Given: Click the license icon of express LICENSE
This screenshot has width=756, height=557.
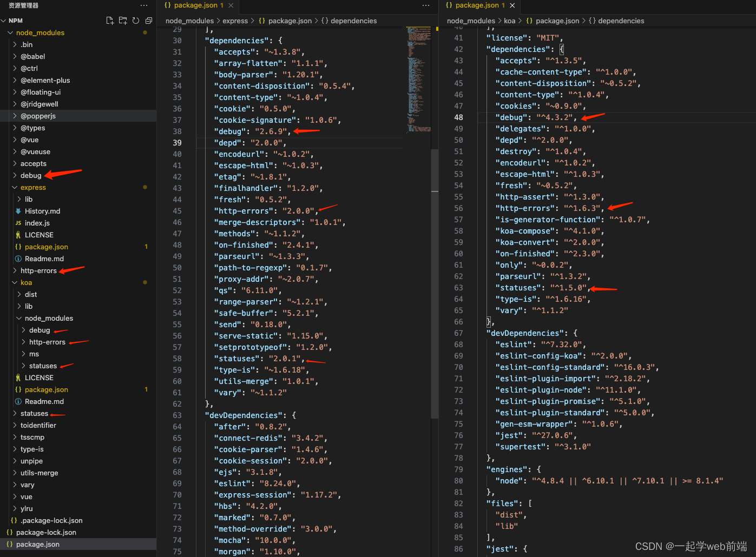Looking at the screenshot, I should tap(18, 235).
